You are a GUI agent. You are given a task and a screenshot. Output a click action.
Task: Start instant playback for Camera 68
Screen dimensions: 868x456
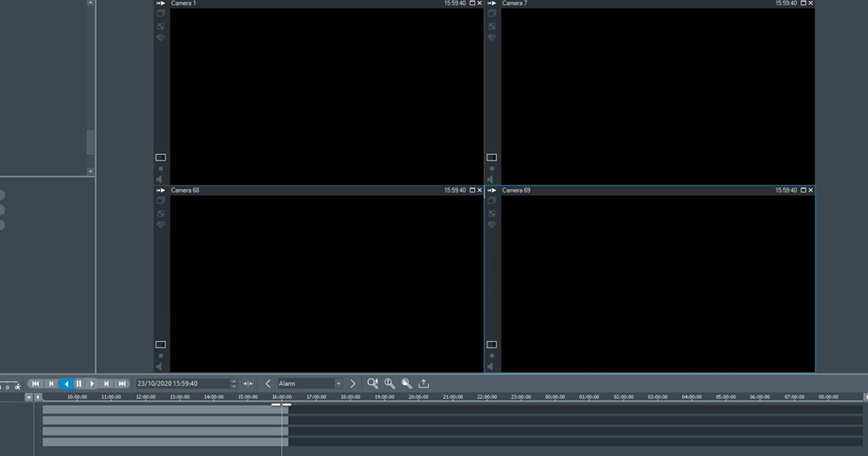click(x=161, y=190)
